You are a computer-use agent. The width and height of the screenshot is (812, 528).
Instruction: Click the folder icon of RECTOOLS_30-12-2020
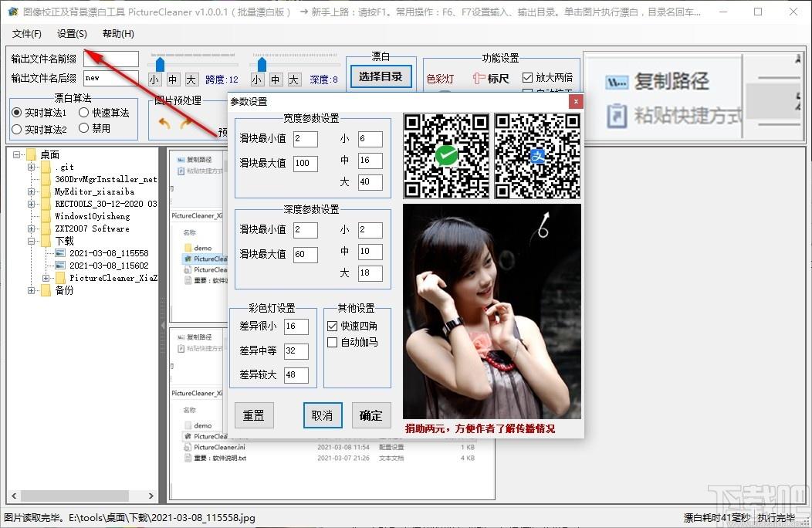(x=46, y=204)
